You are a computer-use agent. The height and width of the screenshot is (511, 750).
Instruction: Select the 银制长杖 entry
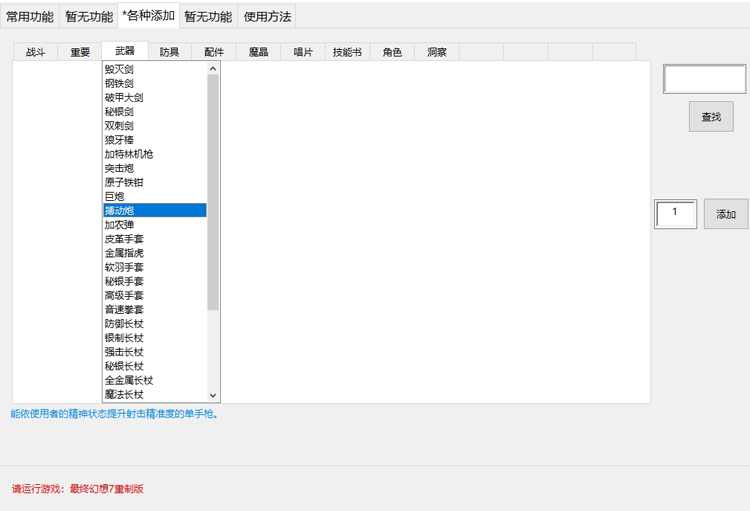coord(155,338)
